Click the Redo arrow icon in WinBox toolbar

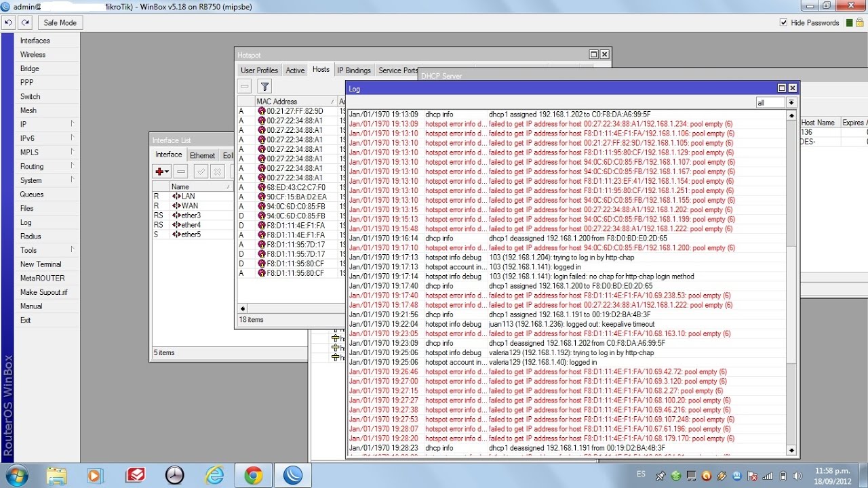coord(25,22)
